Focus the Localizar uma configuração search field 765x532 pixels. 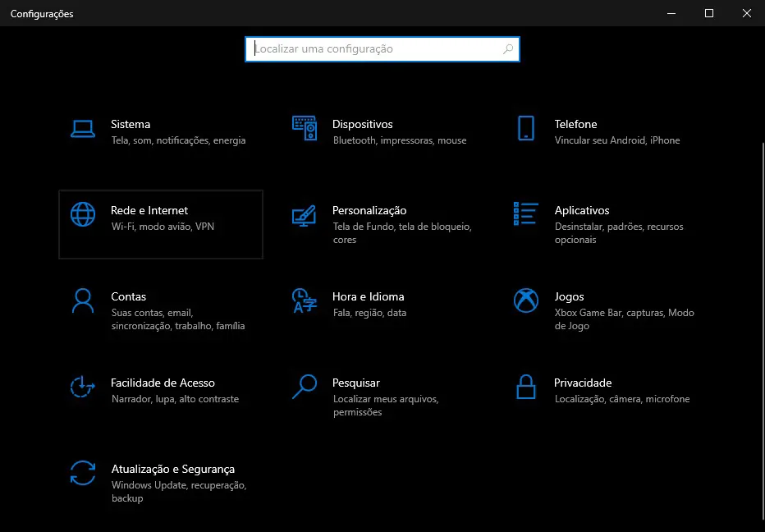tap(382, 49)
